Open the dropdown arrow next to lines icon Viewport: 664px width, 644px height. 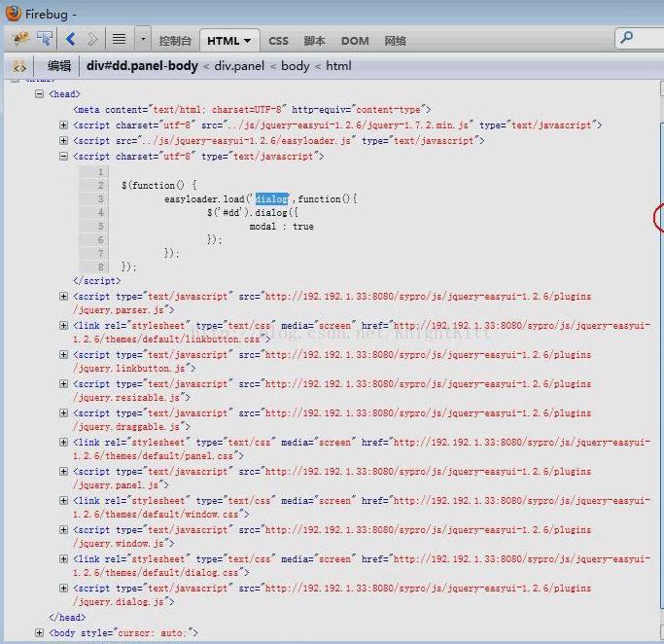143,40
